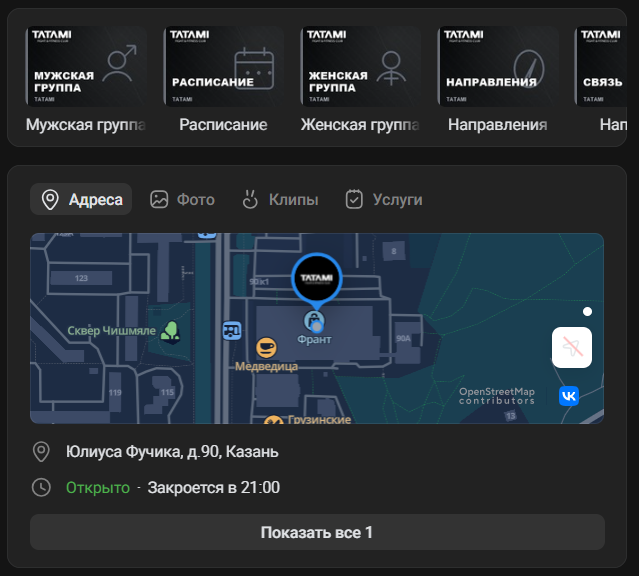Click building number 115 on map

pyautogui.click(x=167, y=392)
